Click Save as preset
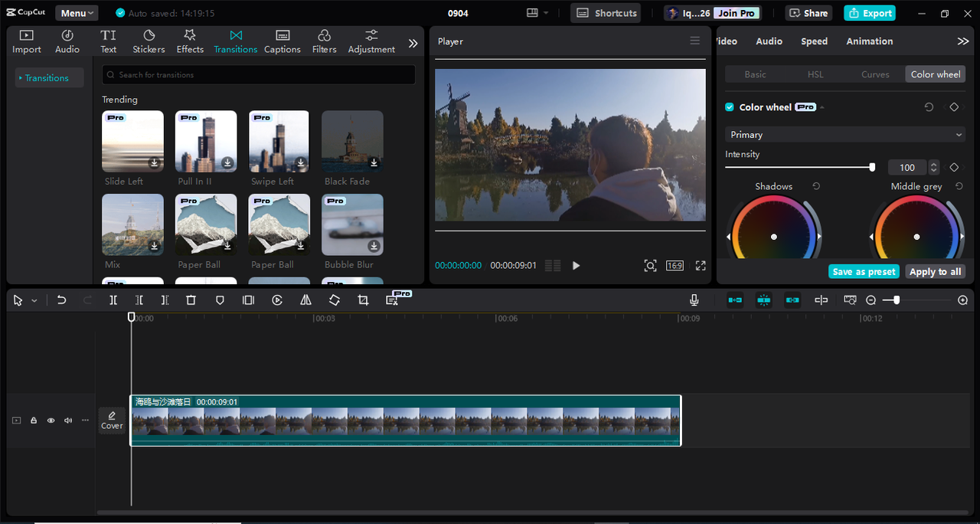Image resolution: width=980 pixels, height=524 pixels. coord(864,272)
